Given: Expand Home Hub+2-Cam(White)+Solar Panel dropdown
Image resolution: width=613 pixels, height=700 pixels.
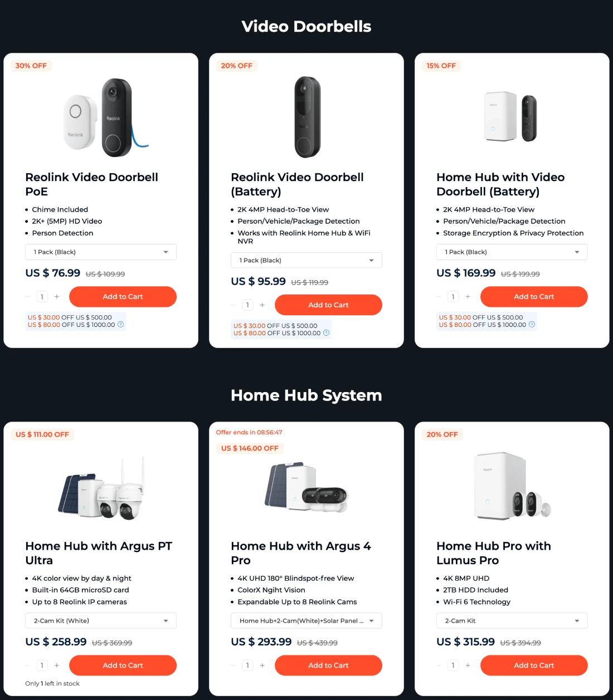Looking at the screenshot, I should (306, 621).
